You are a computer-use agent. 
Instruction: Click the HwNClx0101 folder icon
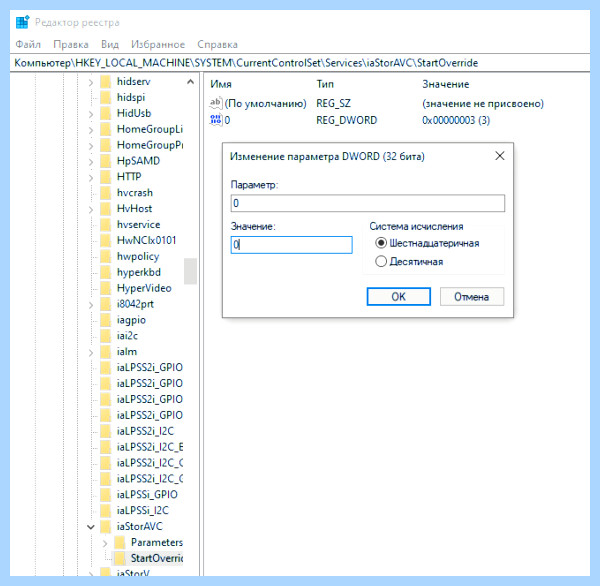click(106, 240)
